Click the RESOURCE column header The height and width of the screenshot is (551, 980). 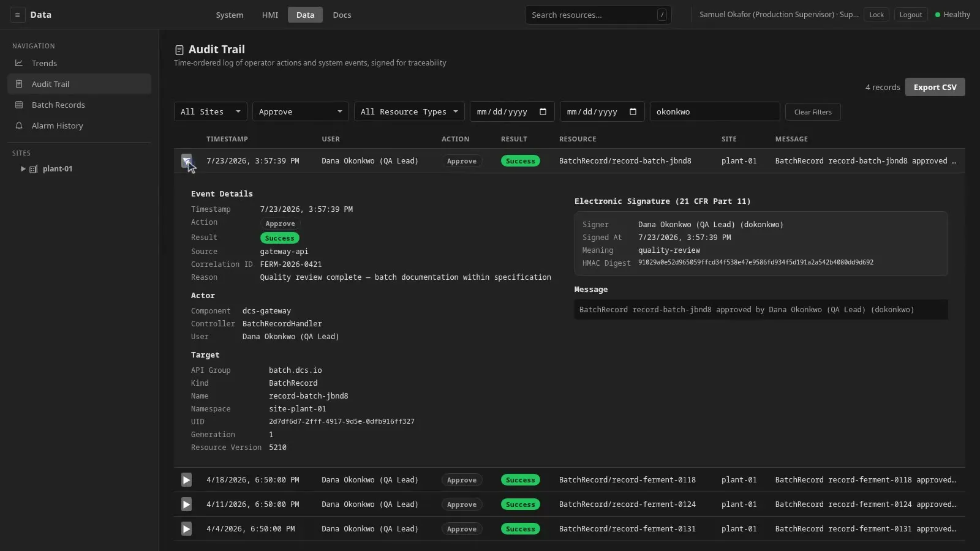tap(578, 139)
